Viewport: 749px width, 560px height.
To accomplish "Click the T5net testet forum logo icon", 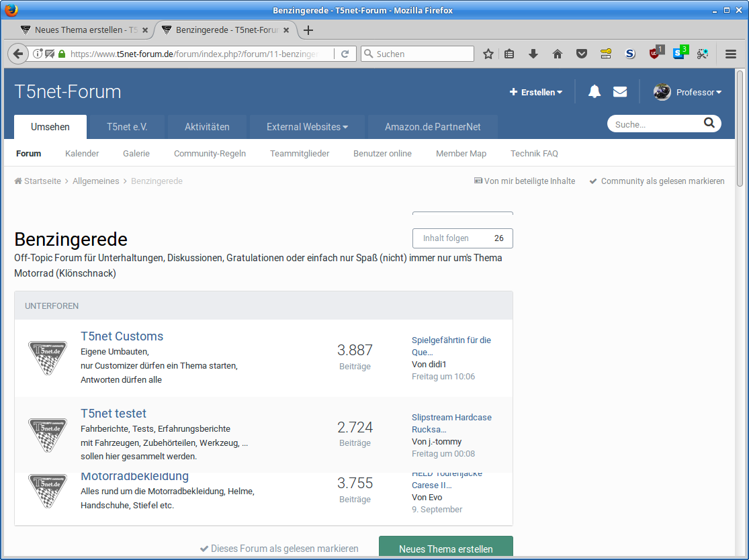I will coord(47,435).
